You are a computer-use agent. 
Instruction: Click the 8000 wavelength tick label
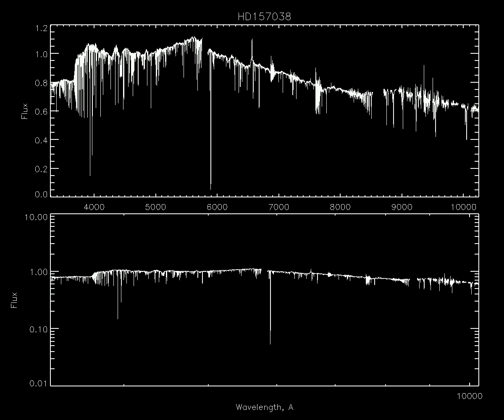tap(340, 207)
